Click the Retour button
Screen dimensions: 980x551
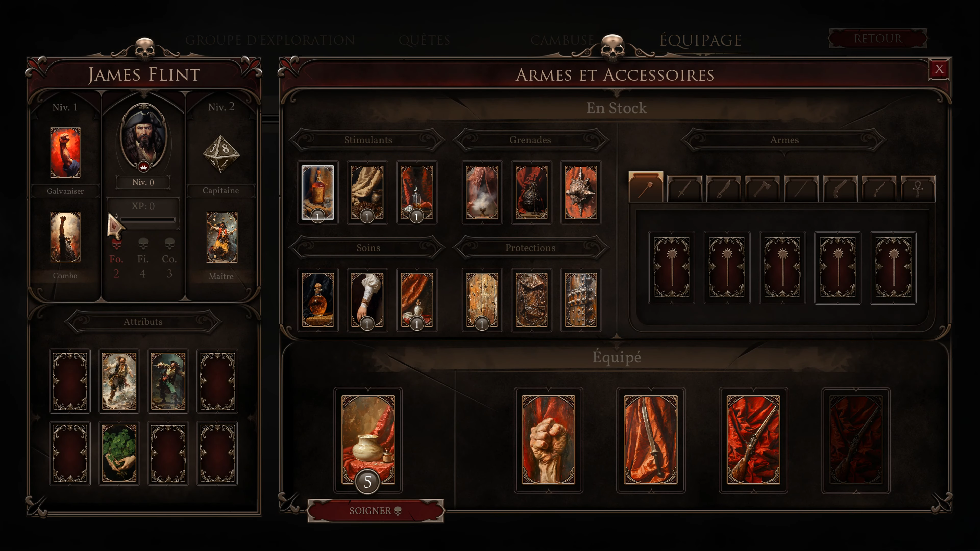tap(878, 39)
